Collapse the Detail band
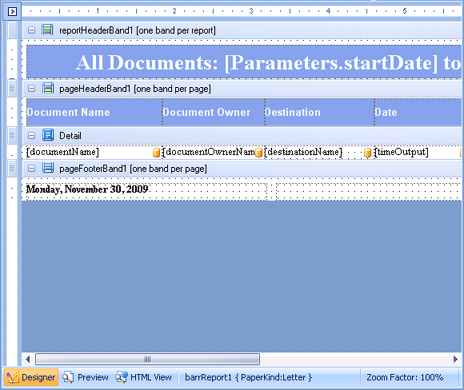 point(31,136)
